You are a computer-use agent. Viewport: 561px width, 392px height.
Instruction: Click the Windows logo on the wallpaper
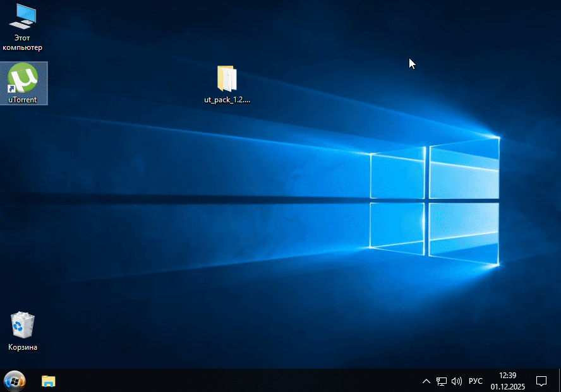[435, 202]
